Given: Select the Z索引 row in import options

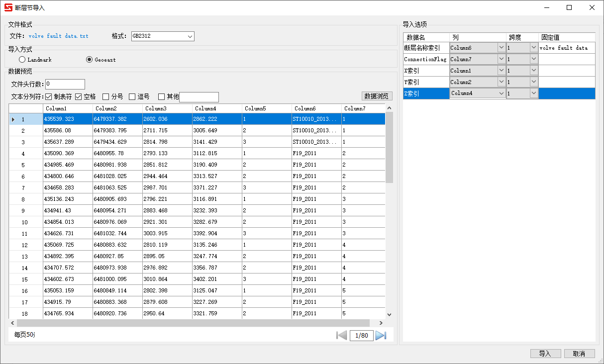Looking at the screenshot, I should pyautogui.click(x=425, y=93).
